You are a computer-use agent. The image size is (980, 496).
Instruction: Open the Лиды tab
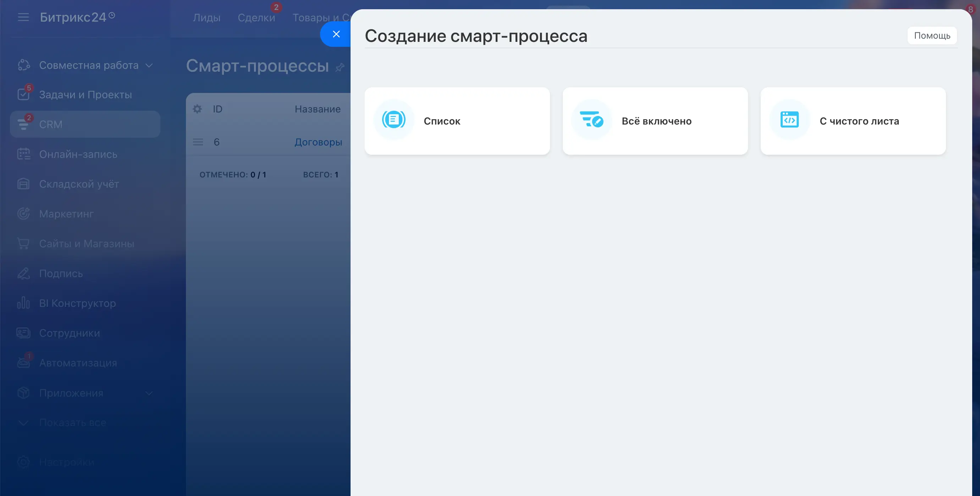click(207, 17)
